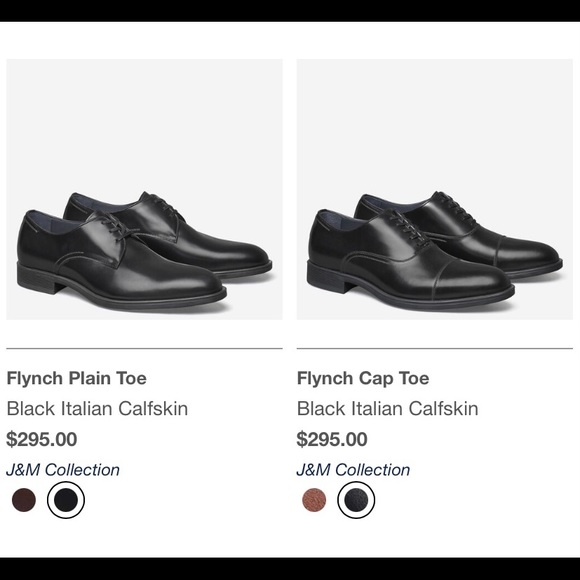Click the divider line below the Plain Toe image
Viewport: 580px width, 580px height.
144,348
